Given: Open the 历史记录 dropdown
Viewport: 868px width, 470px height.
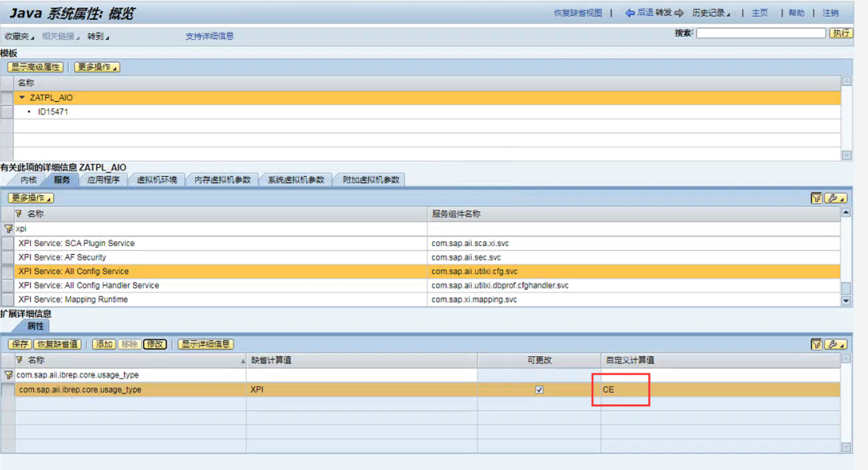Looking at the screenshot, I should [x=712, y=13].
